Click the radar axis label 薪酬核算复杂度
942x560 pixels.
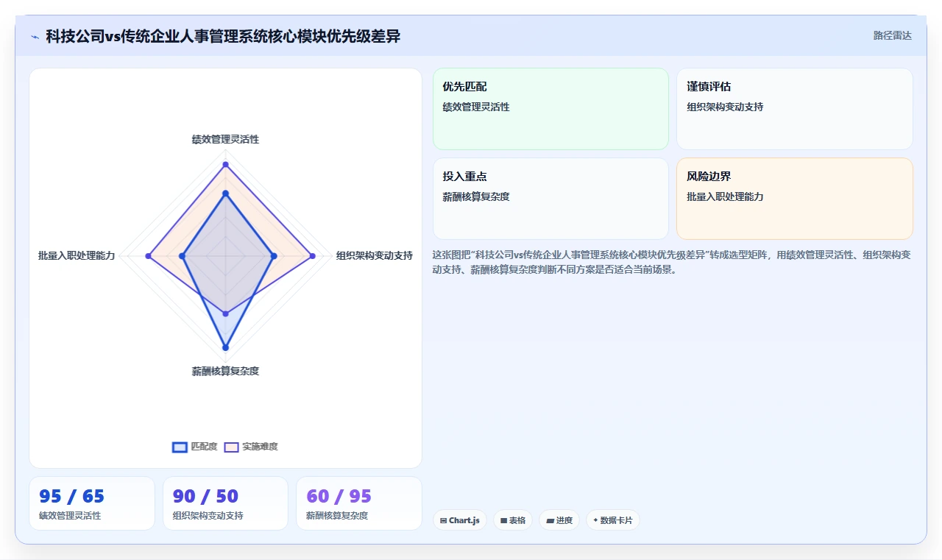(x=225, y=371)
